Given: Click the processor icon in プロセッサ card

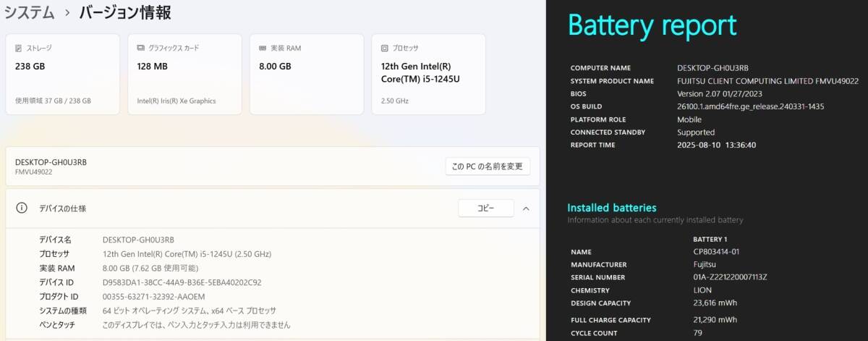Looking at the screenshot, I should (384, 48).
